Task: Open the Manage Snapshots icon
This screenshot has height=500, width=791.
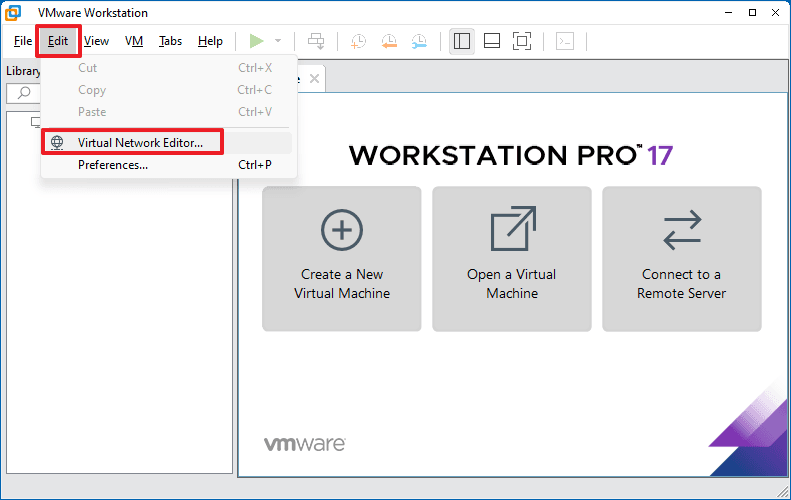Action: pos(420,41)
